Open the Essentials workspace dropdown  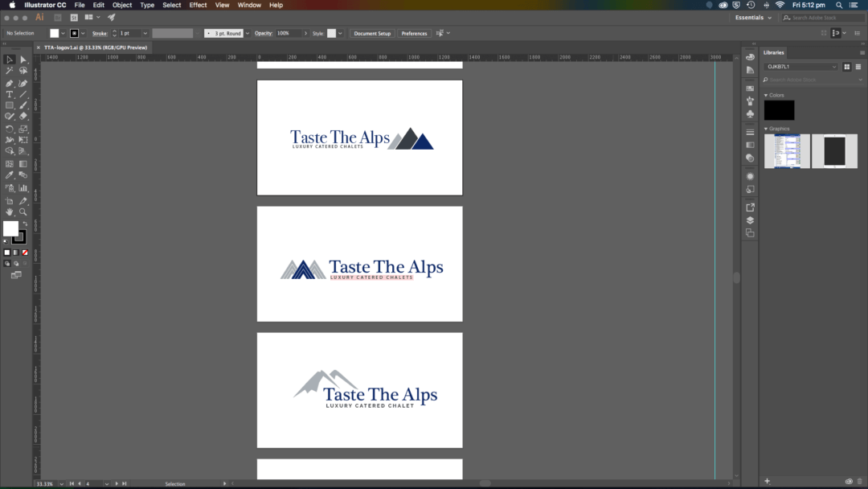(753, 18)
